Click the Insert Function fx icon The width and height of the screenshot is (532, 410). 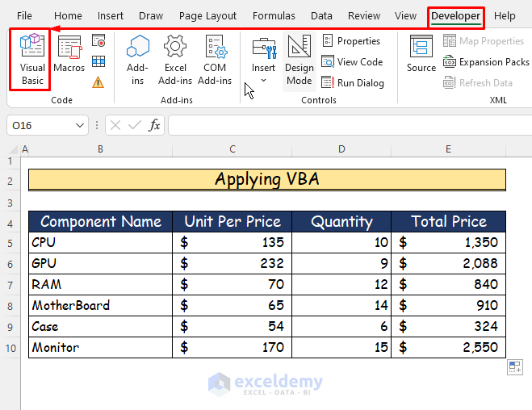(x=154, y=125)
